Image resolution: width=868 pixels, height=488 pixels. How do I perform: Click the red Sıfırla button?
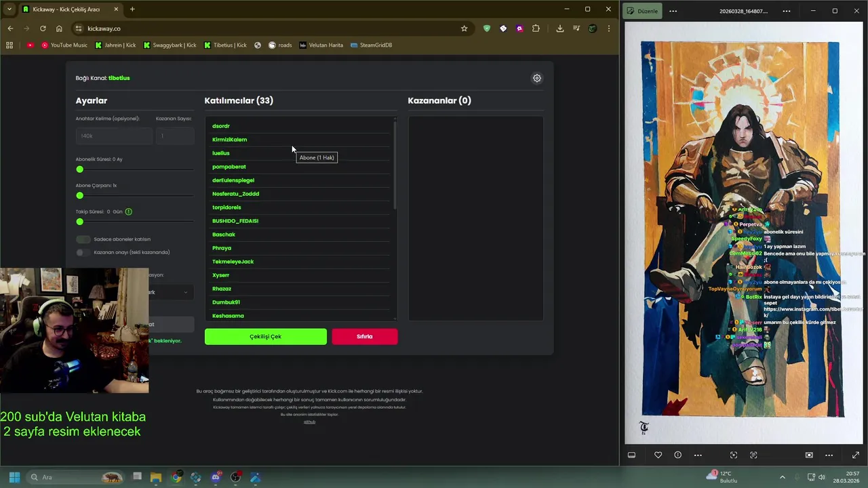click(x=365, y=336)
